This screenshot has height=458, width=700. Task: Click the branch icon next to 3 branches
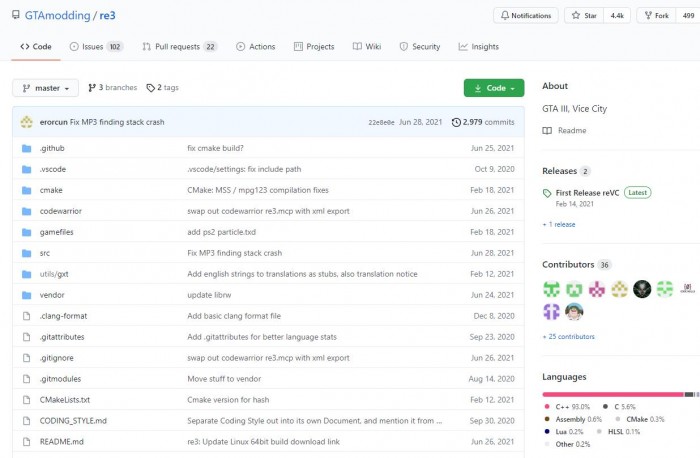pos(92,88)
